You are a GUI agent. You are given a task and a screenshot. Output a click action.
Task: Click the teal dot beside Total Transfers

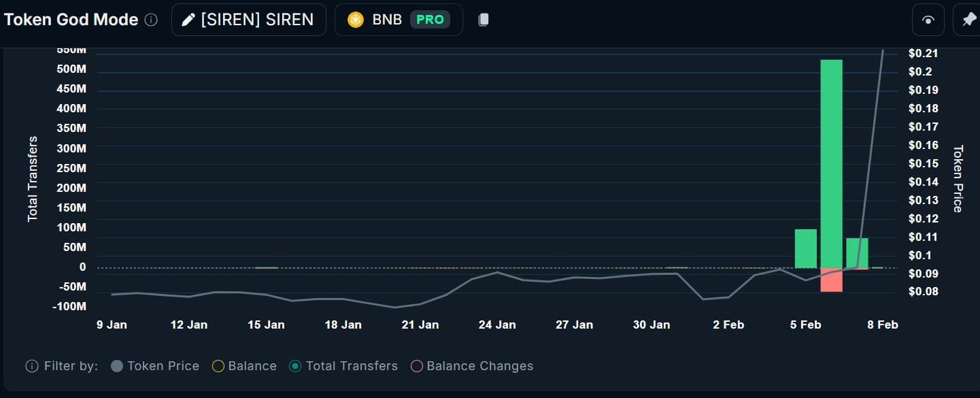point(294,366)
